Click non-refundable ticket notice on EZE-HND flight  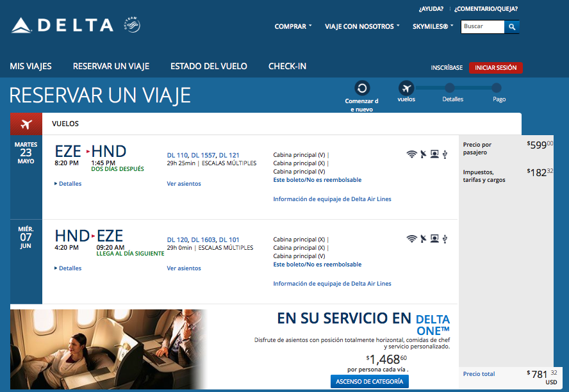pyautogui.click(x=317, y=180)
